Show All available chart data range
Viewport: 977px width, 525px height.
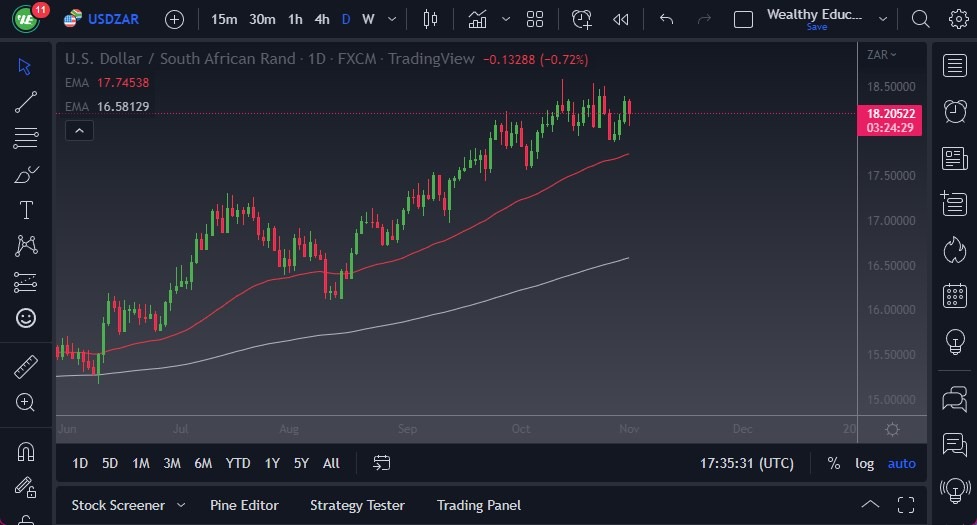click(x=331, y=463)
